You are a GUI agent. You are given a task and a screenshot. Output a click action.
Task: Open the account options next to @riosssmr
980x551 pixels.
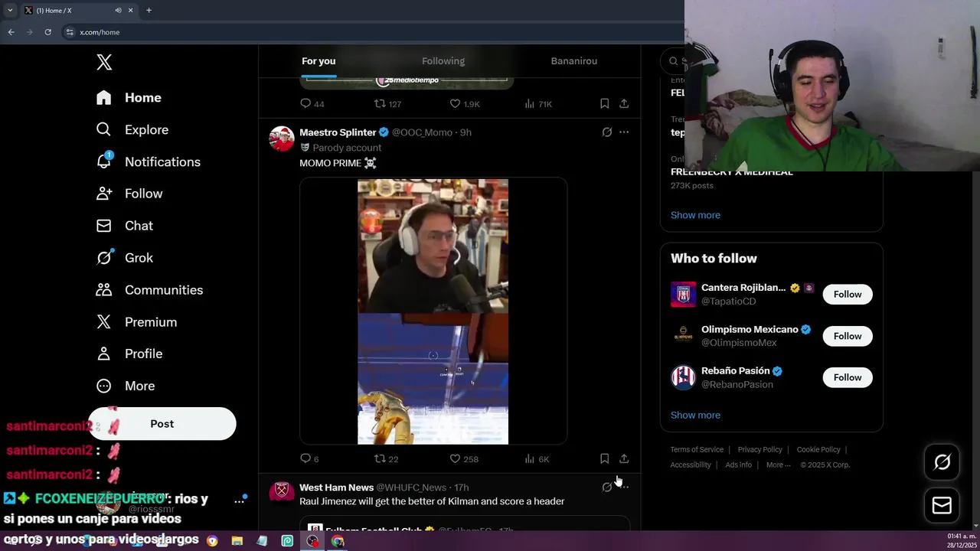coord(239,500)
